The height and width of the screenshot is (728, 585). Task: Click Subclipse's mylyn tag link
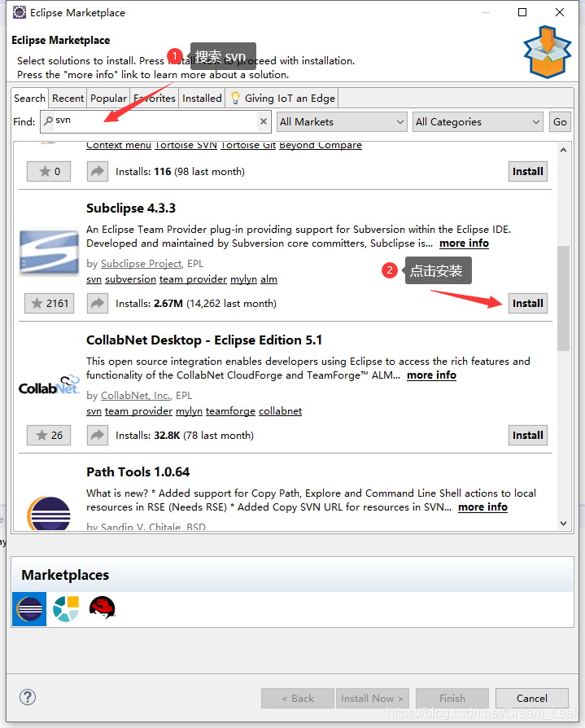[x=243, y=279]
